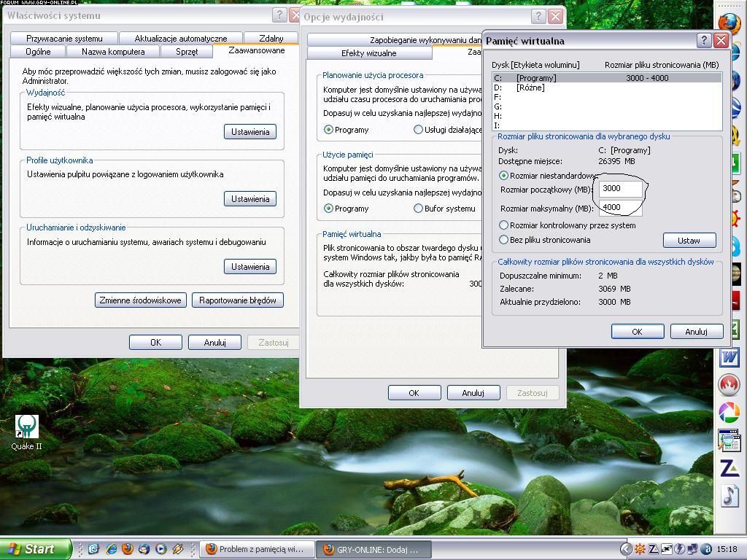Click the Rozmiar maksymalny field with 4000
The image size is (747, 560).
point(620,207)
